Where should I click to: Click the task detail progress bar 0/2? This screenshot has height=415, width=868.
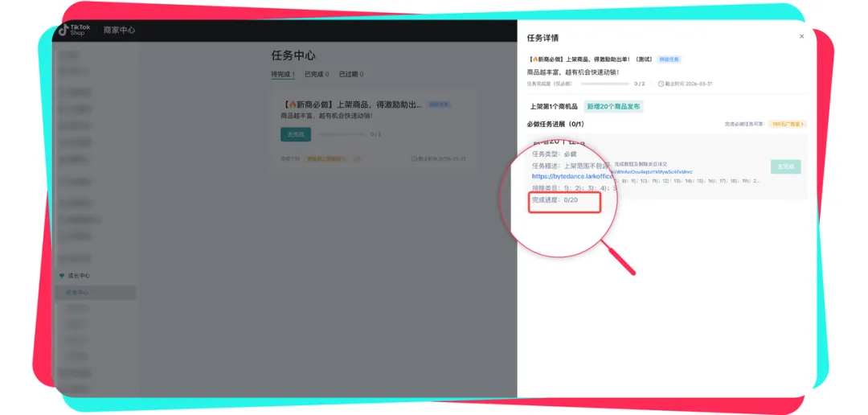tap(605, 84)
